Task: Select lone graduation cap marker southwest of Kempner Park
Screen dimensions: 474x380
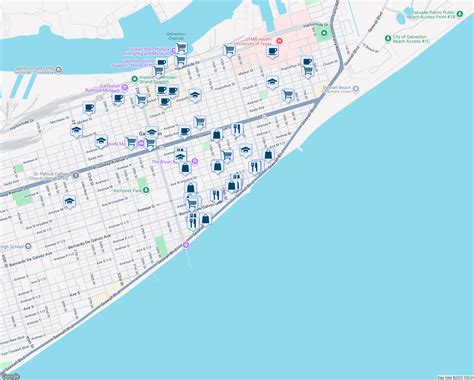Action: pyautogui.click(x=70, y=202)
